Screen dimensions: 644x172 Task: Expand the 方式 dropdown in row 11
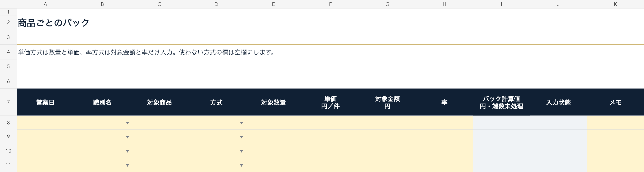click(241, 165)
